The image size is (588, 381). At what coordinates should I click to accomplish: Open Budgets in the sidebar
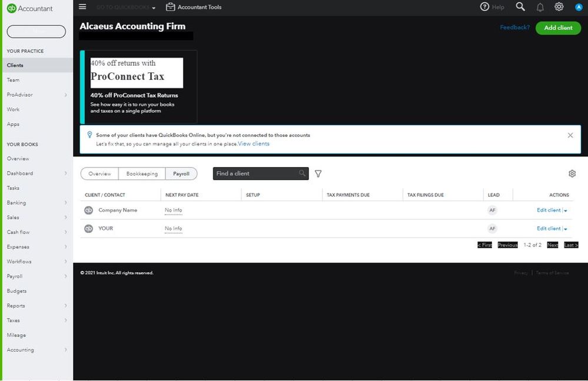pyautogui.click(x=16, y=290)
